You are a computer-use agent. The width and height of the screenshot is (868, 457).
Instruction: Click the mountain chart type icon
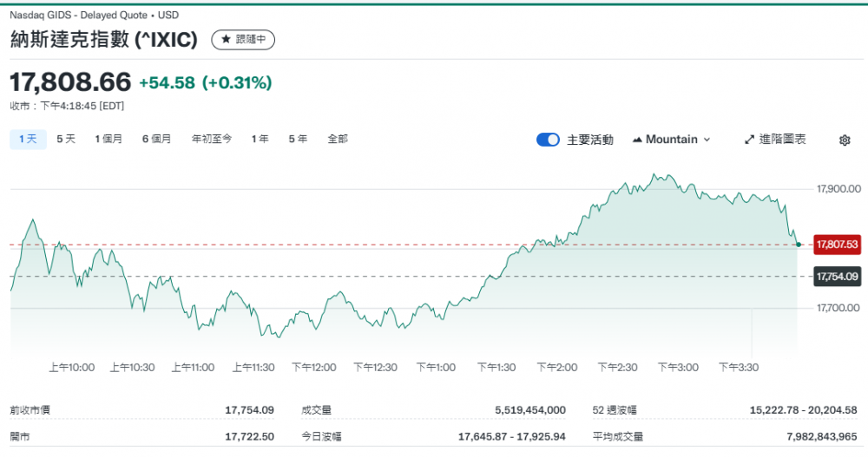(x=638, y=140)
